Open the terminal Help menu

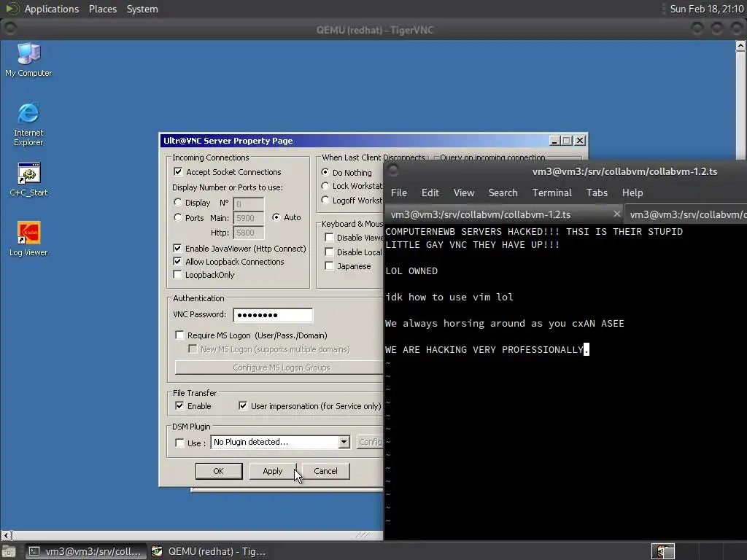click(632, 192)
